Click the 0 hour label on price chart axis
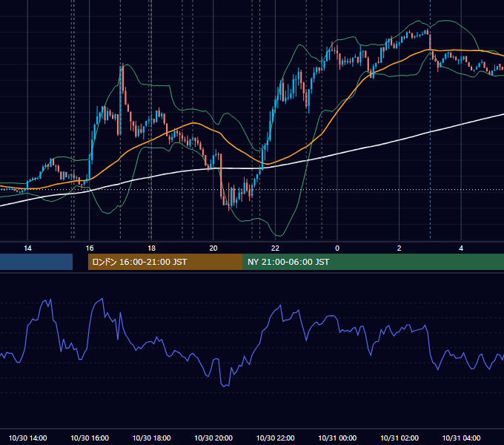The width and height of the screenshot is (504, 445). click(x=337, y=248)
